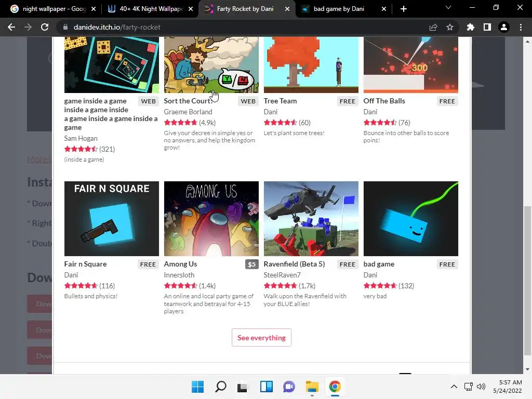The width and height of the screenshot is (532, 399).
Task: Open the Among Us cover image
Action: click(211, 219)
